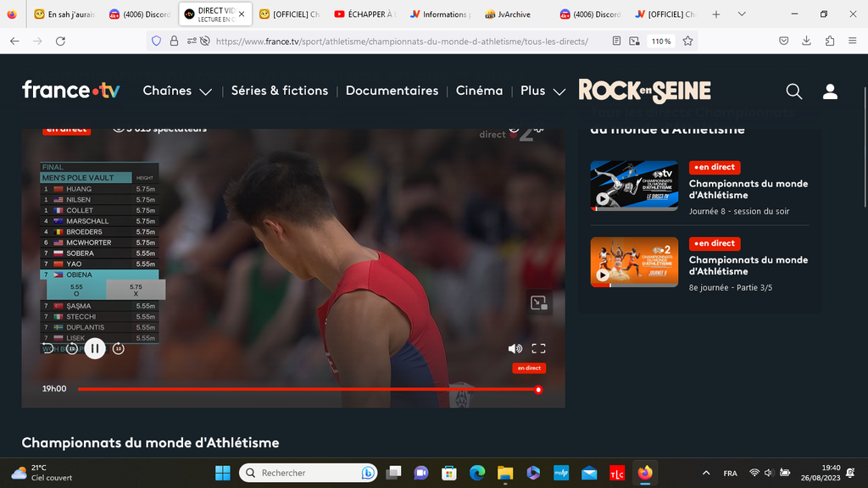
Task: Open the Journée 8 session du soir title link
Action: [x=748, y=189]
